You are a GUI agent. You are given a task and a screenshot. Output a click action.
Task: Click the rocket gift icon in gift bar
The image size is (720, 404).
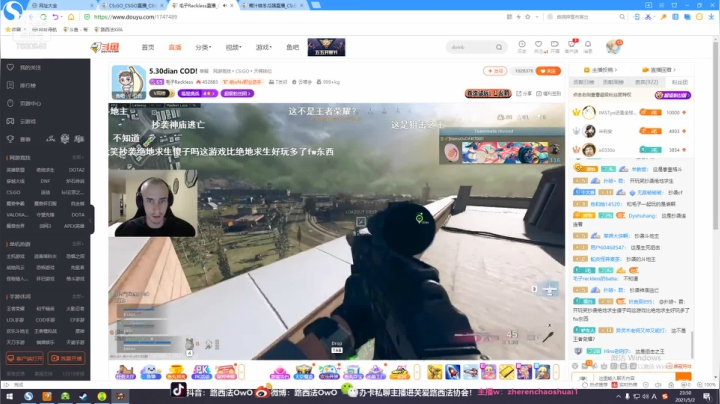452,371
